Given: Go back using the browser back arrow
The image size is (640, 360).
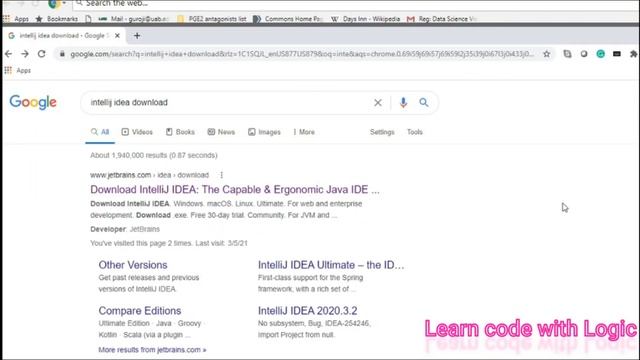Looking at the screenshot, I should pyautogui.click(x=8, y=54).
